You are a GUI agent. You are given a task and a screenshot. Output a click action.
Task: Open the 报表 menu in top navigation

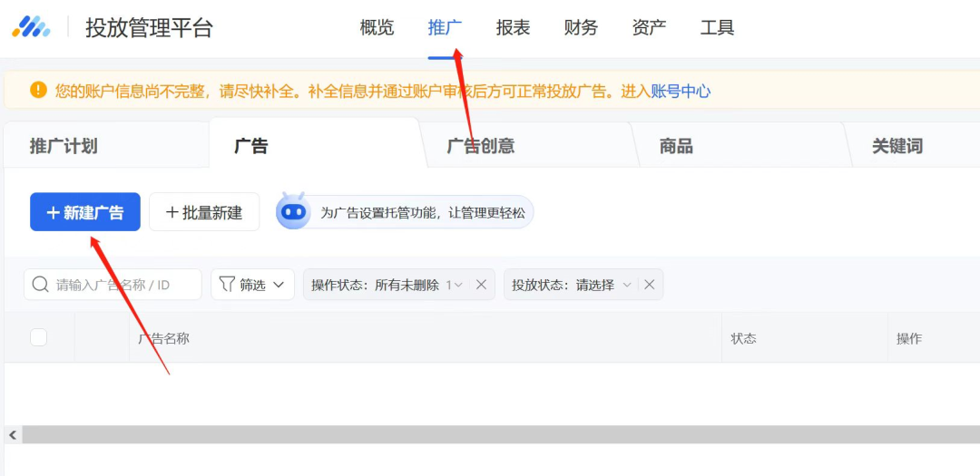point(513,28)
